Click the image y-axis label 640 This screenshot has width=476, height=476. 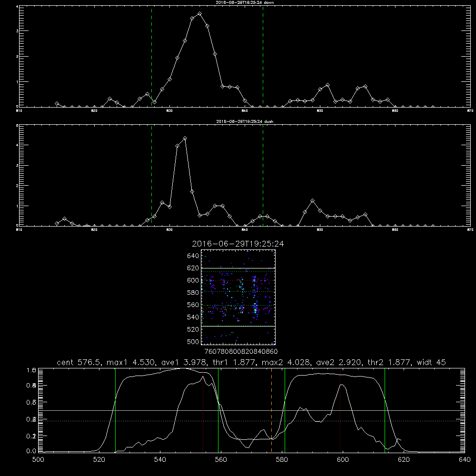193,256
